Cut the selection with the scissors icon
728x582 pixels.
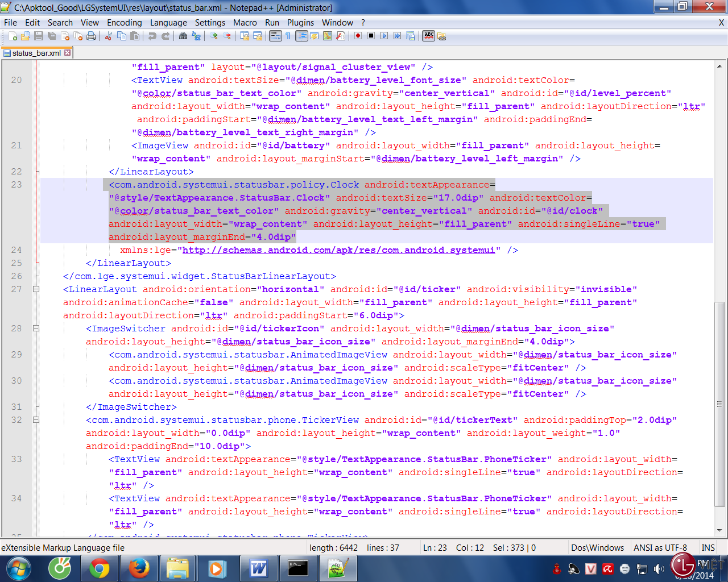pos(109,36)
